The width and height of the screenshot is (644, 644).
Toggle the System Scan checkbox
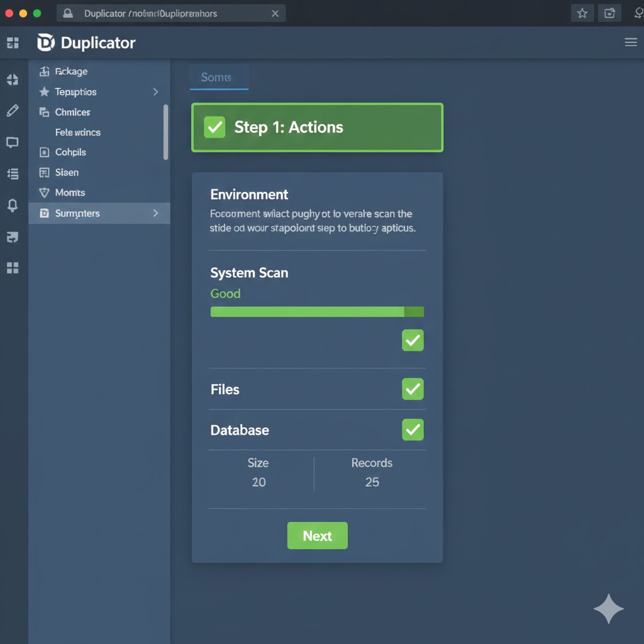click(413, 340)
